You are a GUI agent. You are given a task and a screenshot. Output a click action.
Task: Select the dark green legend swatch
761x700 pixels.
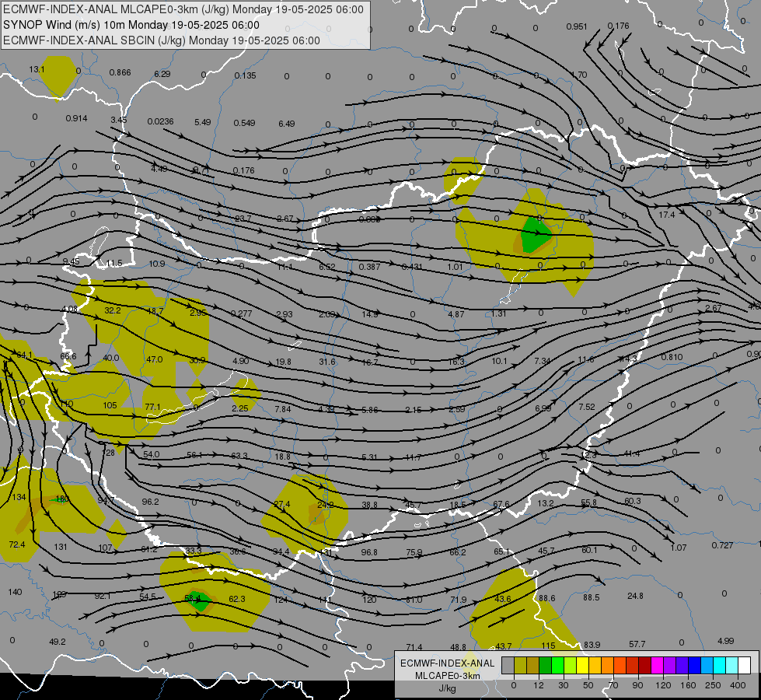coord(545,665)
